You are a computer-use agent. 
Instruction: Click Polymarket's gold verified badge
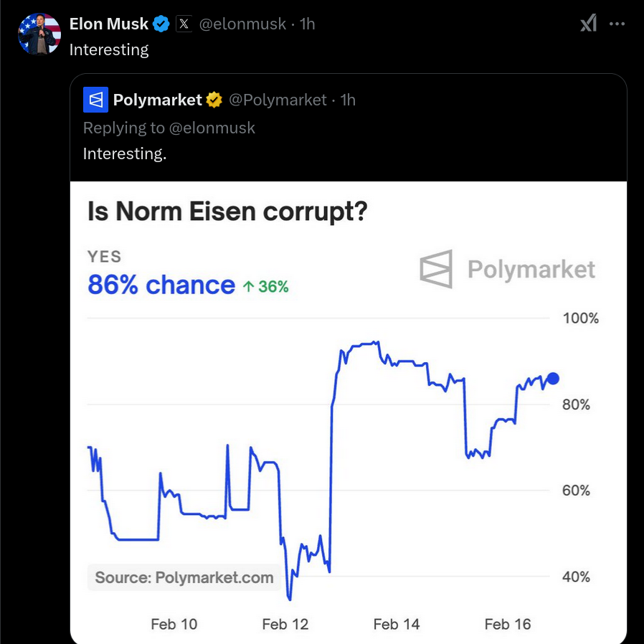(x=214, y=100)
